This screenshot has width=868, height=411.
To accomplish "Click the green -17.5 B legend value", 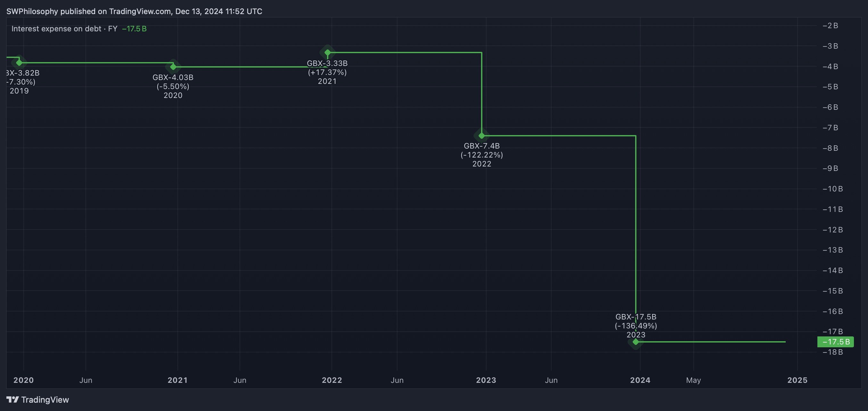I will [134, 28].
